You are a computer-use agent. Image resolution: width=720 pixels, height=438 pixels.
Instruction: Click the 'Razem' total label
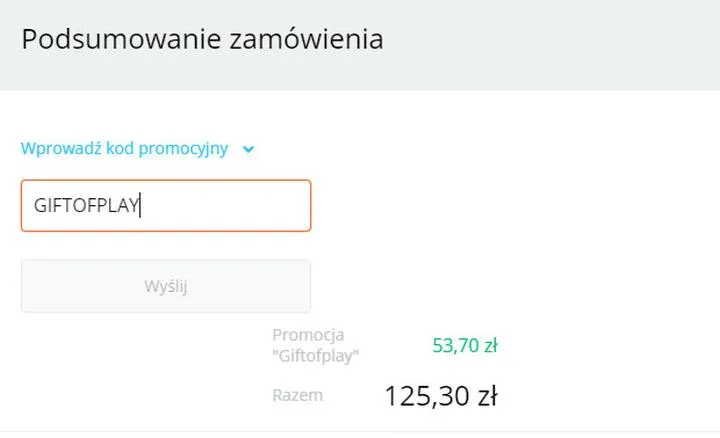297,395
